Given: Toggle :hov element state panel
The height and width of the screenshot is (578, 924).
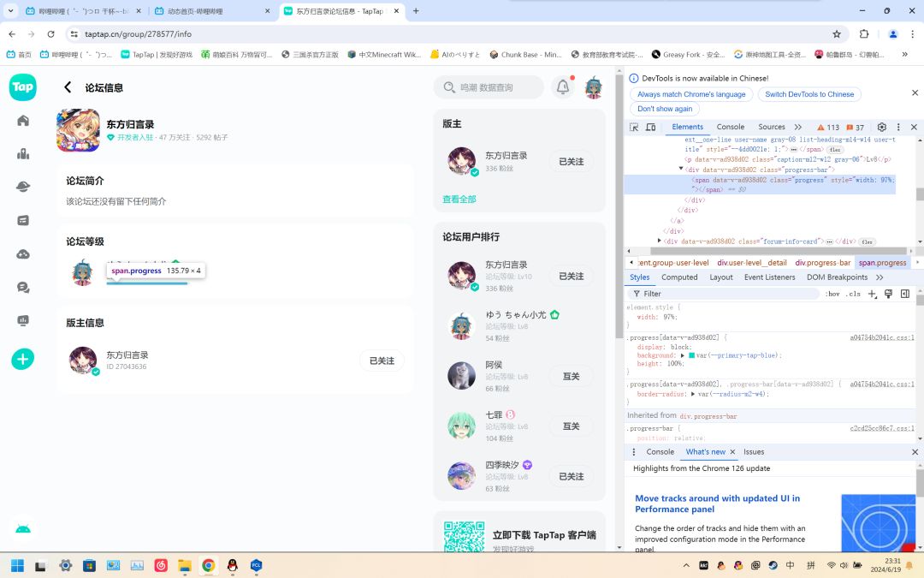Looking at the screenshot, I should (832, 294).
